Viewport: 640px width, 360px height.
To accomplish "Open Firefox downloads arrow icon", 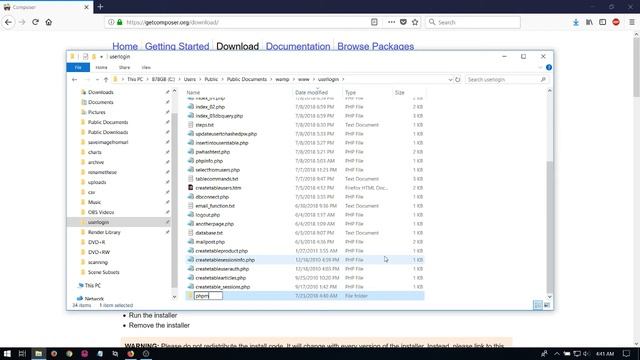I will click(x=576, y=22).
